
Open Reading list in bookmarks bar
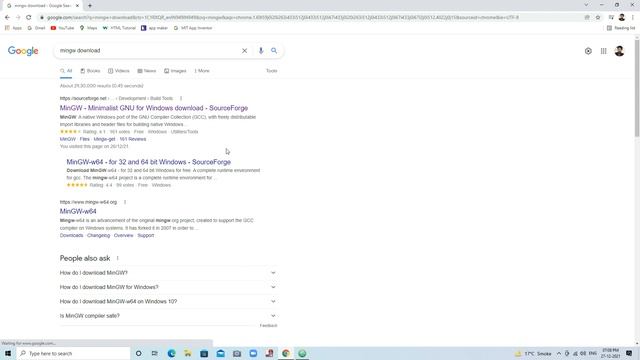click(x=621, y=28)
